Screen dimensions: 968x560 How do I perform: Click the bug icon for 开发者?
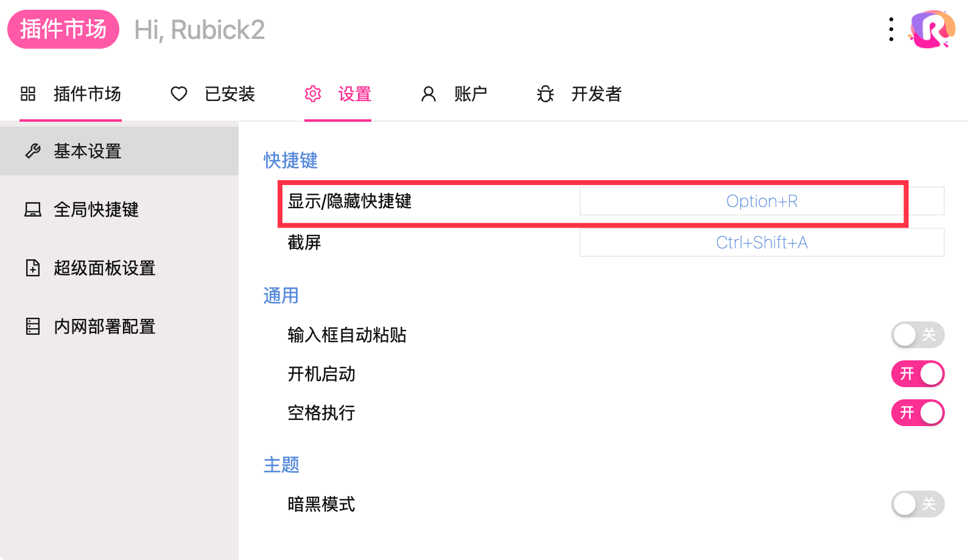[x=545, y=94]
